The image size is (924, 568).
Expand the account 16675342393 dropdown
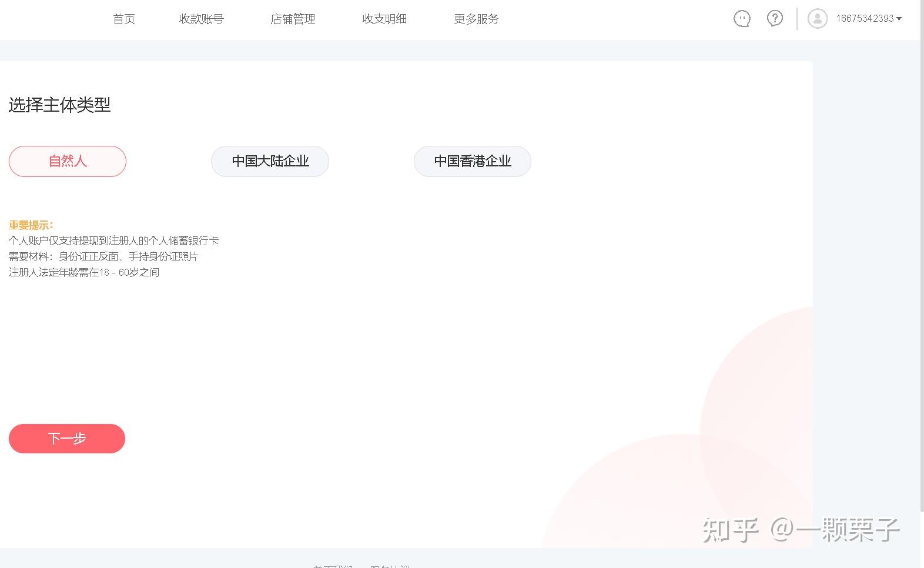point(869,19)
